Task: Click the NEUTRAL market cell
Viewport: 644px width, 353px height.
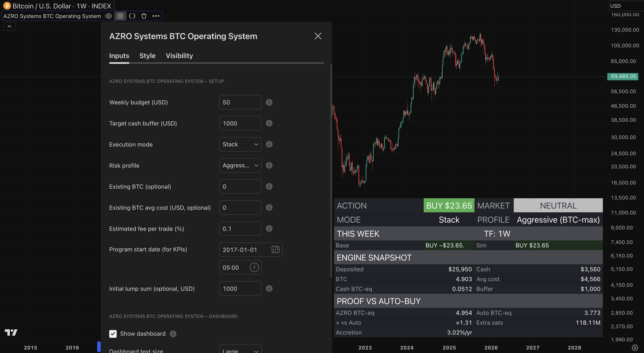Action: 558,206
